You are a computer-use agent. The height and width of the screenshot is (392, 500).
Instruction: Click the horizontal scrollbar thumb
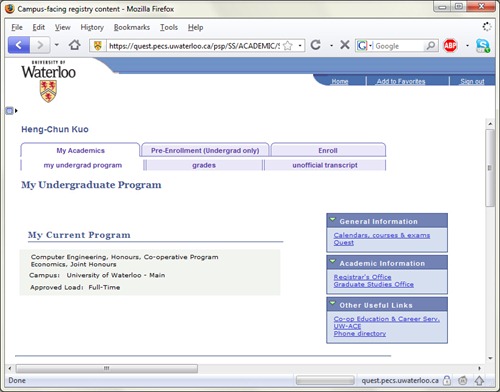click(107, 368)
